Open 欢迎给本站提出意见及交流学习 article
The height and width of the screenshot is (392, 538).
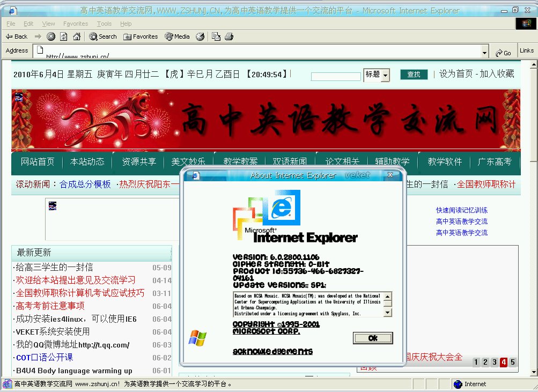(76, 280)
